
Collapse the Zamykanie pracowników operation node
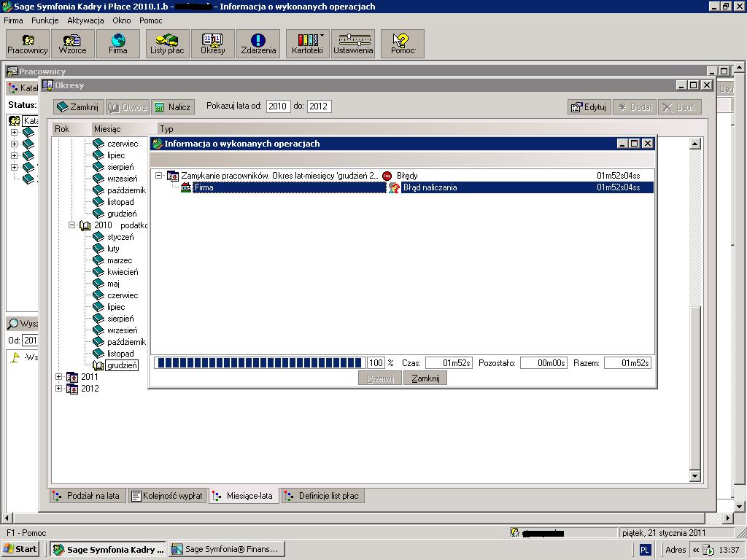pyautogui.click(x=159, y=176)
